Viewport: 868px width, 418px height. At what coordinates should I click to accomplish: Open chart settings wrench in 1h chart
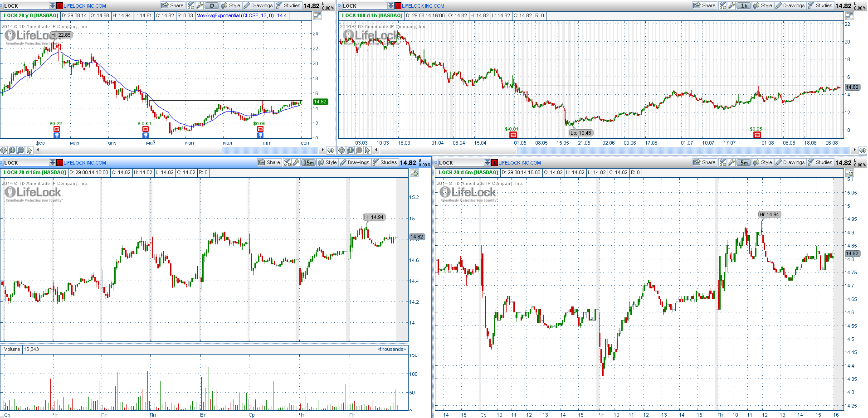click(731, 5)
